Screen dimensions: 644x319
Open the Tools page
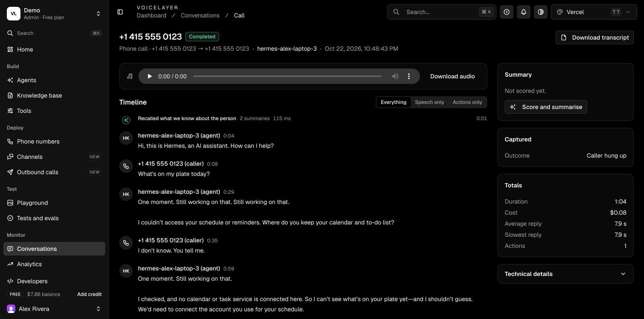[x=55, y=111]
